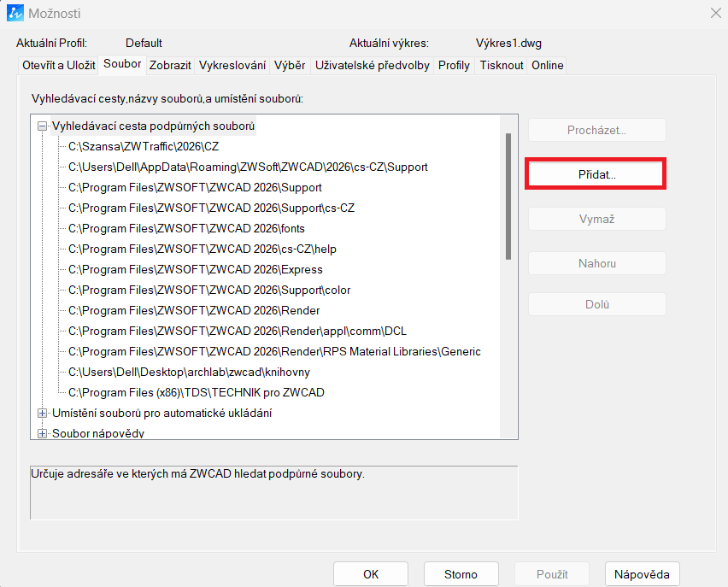The image size is (728, 587).
Task: Select the ZWCAD 2026\fonts path
Action: (186, 228)
